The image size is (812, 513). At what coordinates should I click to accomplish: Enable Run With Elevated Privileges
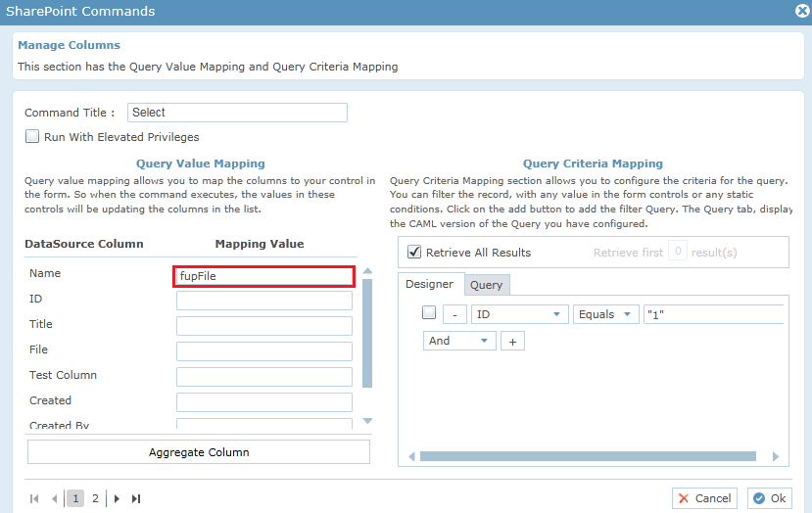pos(32,137)
